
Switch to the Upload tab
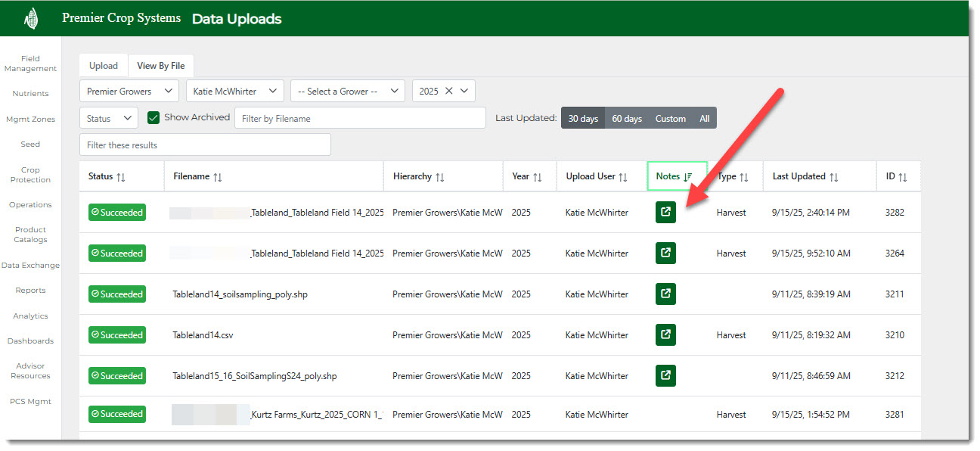[104, 66]
